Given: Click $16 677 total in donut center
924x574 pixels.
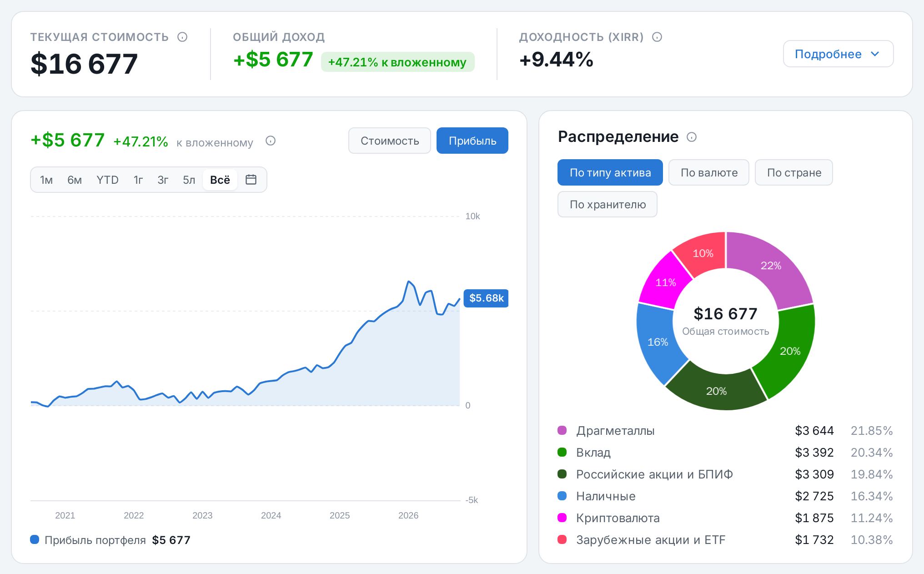Looking at the screenshot, I should [725, 314].
